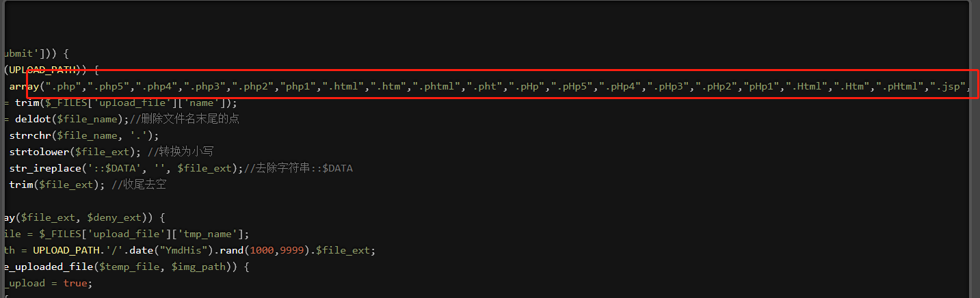Click the true value assignment
This screenshot has height=298, width=980.
(75, 284)
